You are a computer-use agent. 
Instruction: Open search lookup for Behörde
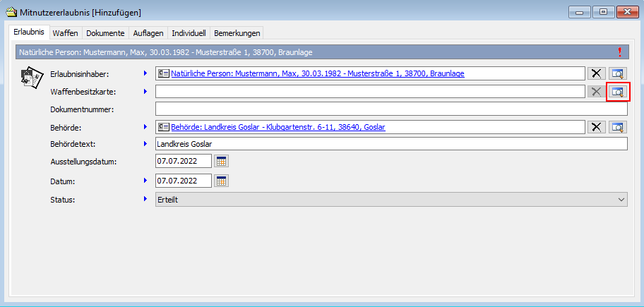(x=618, y=127)
